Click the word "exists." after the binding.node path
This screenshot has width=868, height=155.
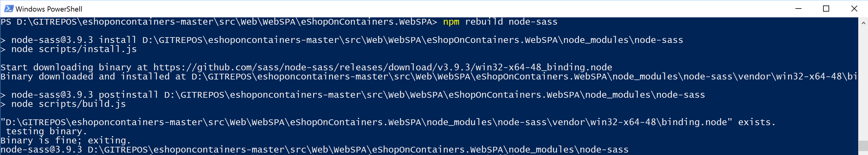tap(757, 122)
